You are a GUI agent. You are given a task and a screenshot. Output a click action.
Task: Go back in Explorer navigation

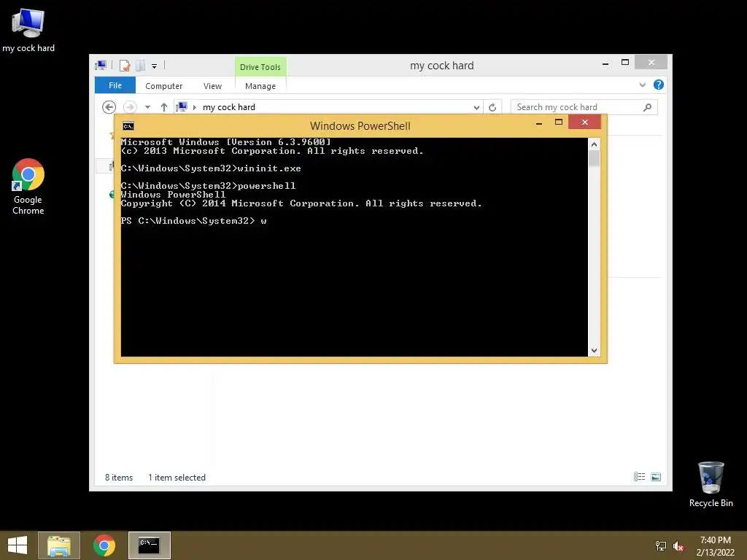[x=109, y=107]
